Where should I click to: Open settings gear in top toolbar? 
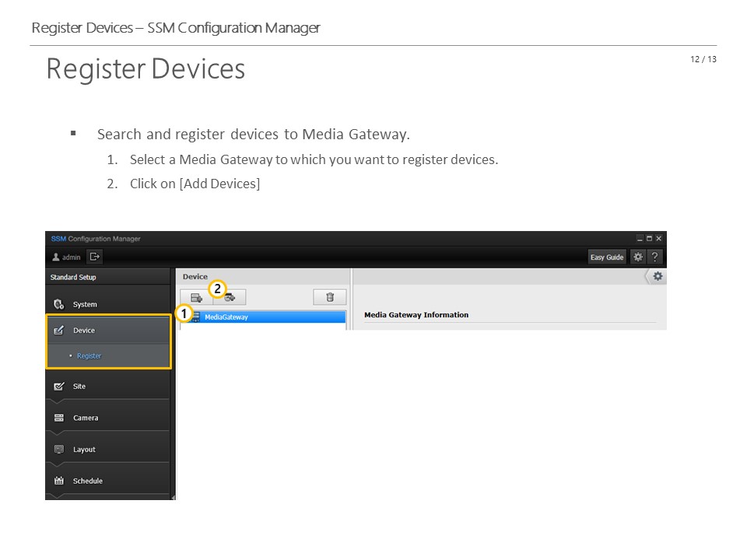click(638, 257)
